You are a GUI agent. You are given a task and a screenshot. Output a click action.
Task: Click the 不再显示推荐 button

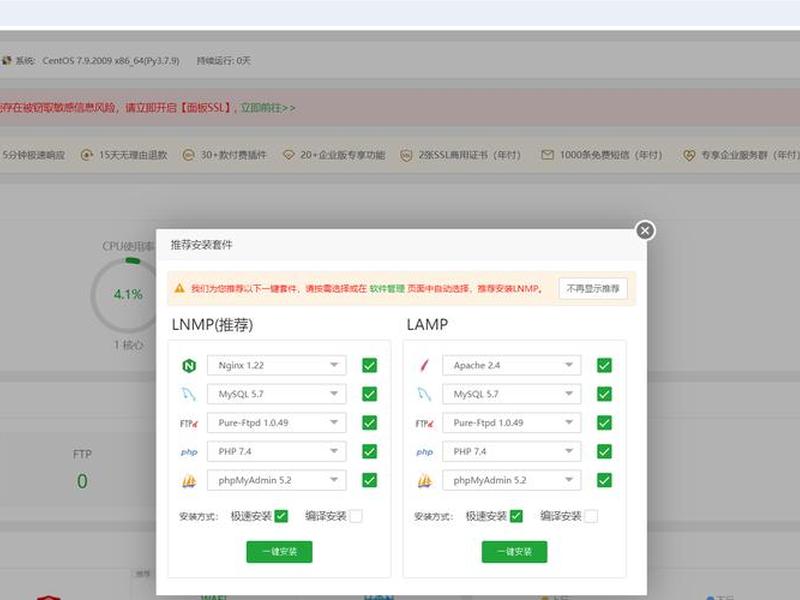(x=593, y=289)
